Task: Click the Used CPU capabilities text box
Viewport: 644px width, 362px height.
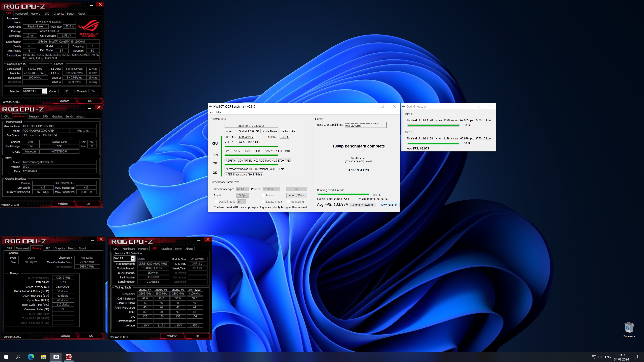Action: pyautogui.click(x=365, y=125)
